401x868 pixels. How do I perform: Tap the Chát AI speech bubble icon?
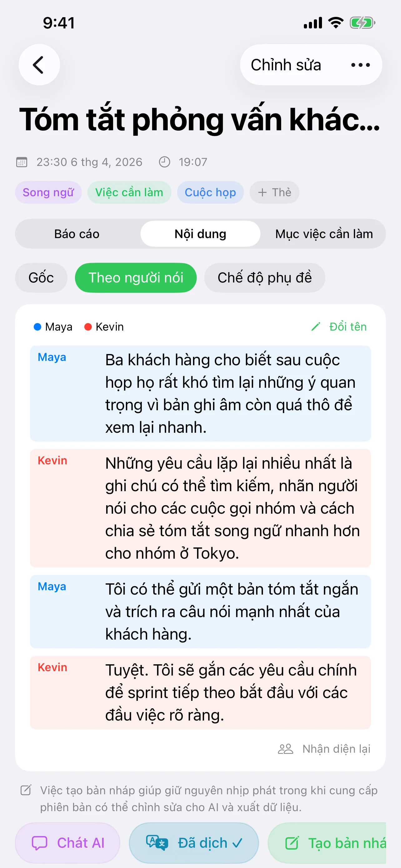pyautogui.click(x=40, y=843)
